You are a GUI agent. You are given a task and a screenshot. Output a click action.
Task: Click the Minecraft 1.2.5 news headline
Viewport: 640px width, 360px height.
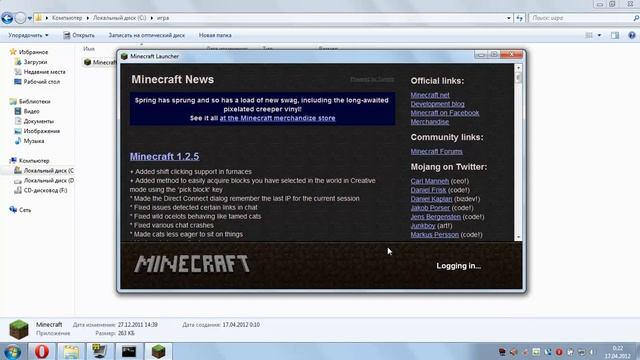(x=164, y=156)
